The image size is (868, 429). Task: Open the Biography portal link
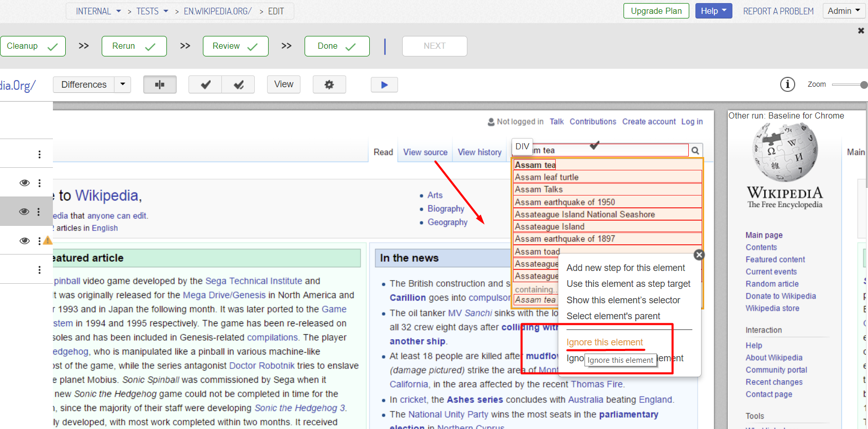[446, 209]
